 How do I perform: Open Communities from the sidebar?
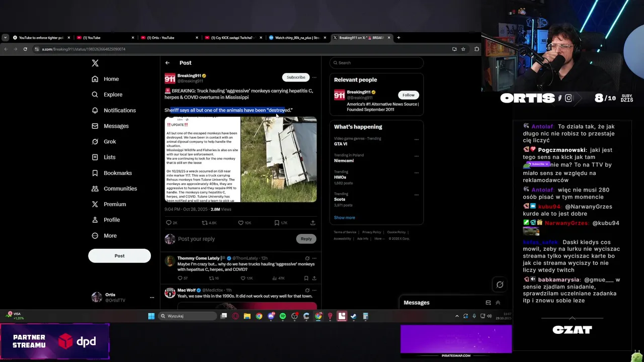[x=114, y=189]
